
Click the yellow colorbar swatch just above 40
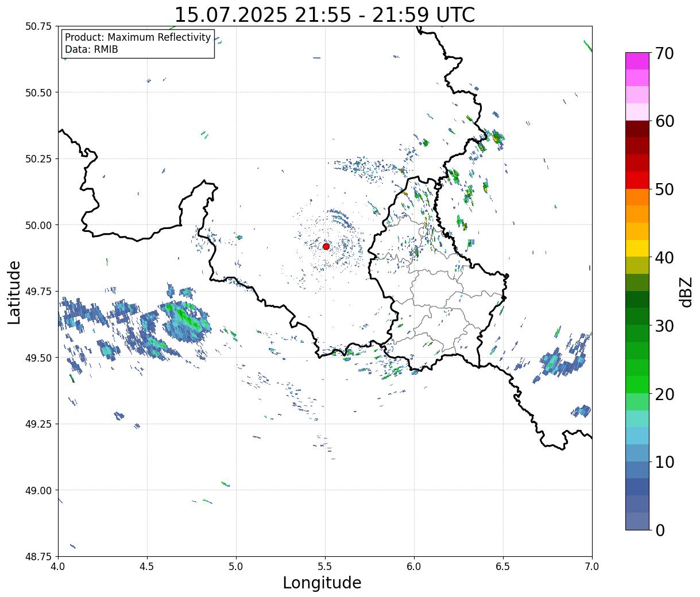tap(637, 248)
